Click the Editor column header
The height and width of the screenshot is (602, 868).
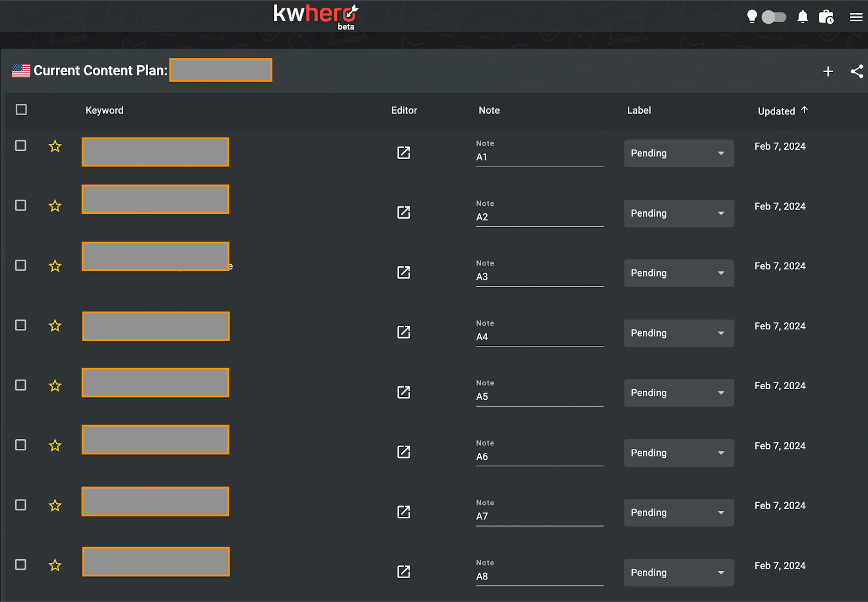404,110
